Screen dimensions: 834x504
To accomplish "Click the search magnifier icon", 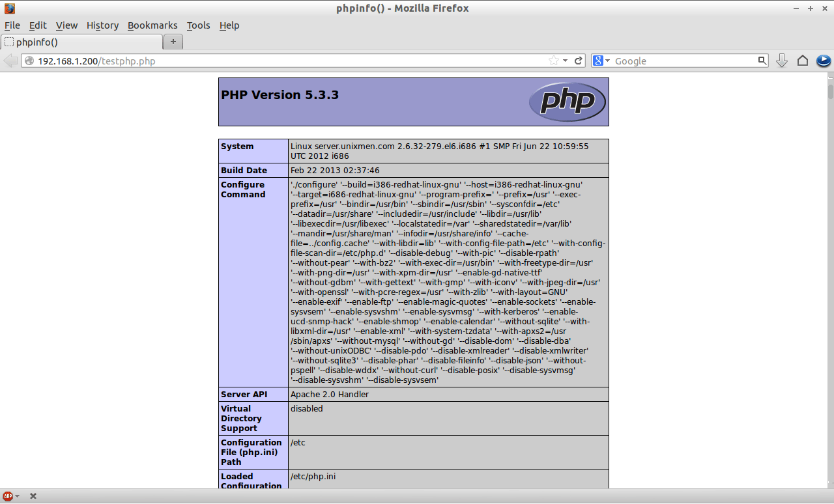I will click(762, 61).
